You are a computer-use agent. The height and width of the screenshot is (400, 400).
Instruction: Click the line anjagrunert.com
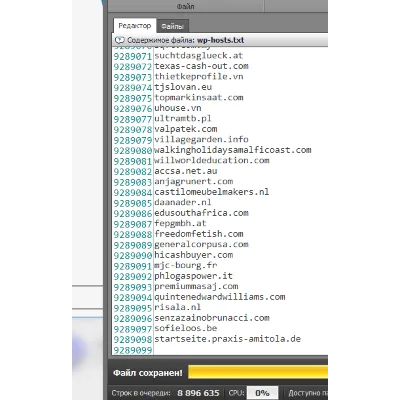click(x=194, y=181)
